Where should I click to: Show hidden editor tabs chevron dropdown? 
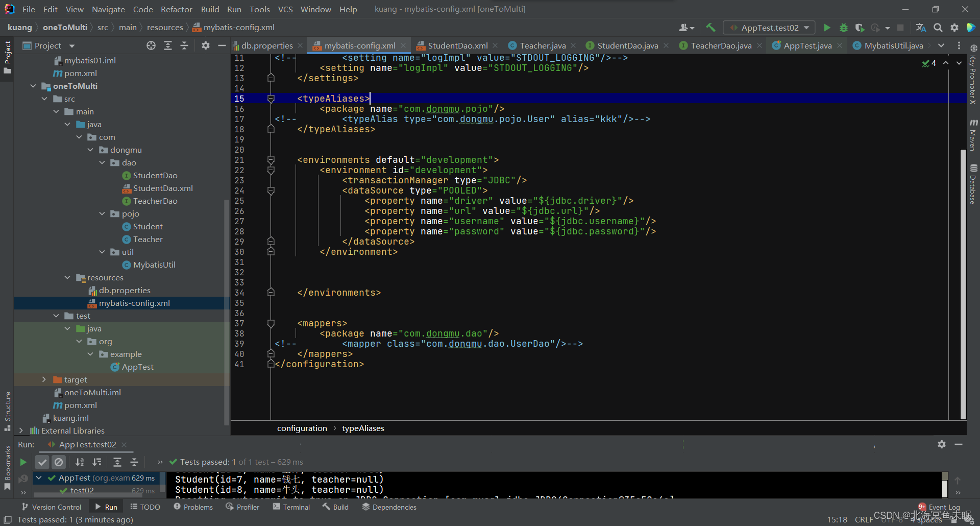tap(941, 45)
